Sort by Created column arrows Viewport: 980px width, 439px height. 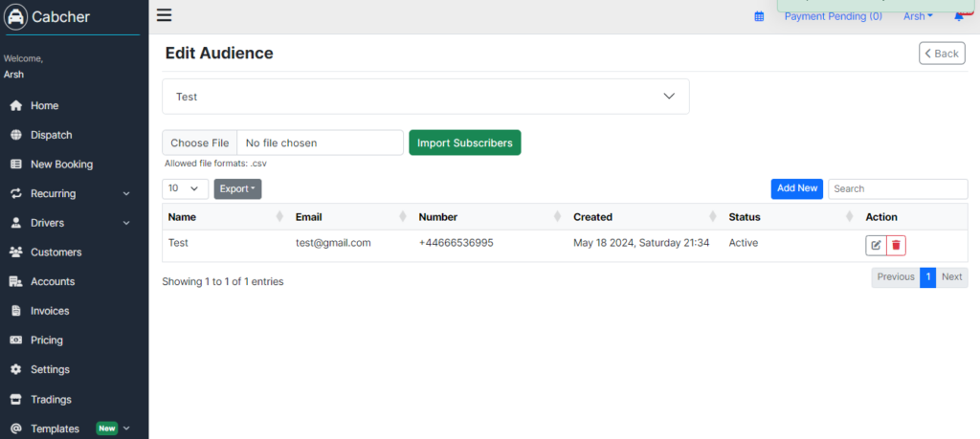click(712, 217)
